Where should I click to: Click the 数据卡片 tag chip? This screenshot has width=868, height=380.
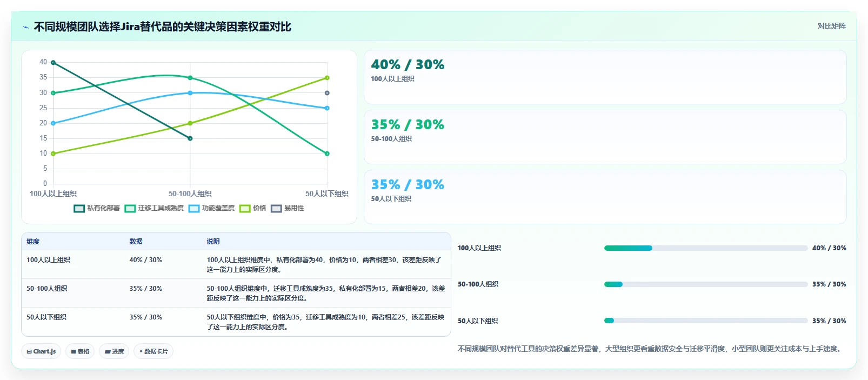point(153,351)
